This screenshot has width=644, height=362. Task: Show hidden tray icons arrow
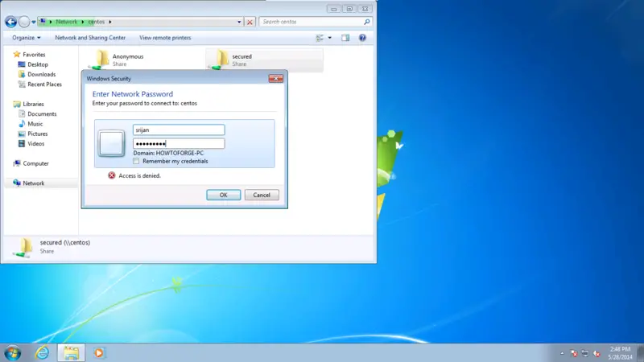pos(562,353)
